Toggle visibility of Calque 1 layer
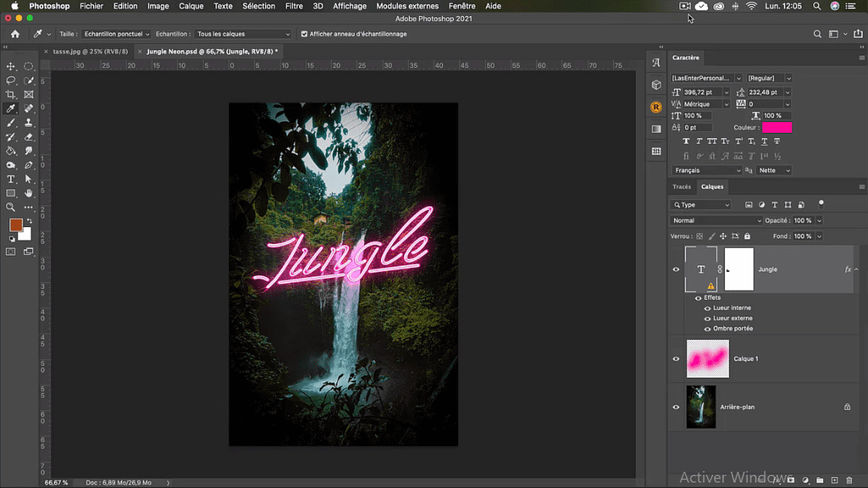 pos(676,359)
